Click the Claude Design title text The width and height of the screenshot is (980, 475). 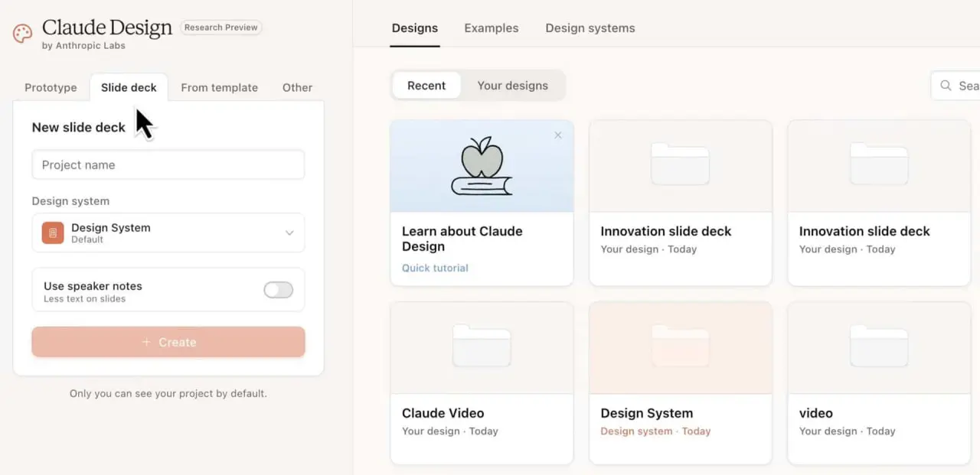tap(107, 28)
